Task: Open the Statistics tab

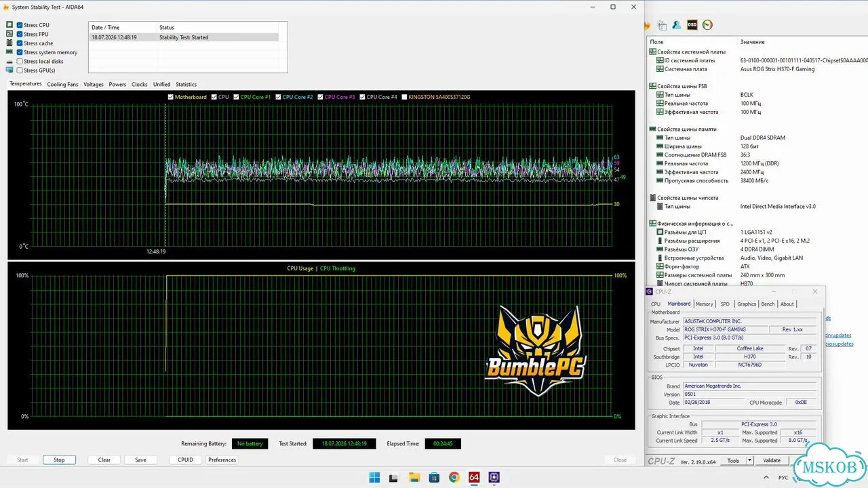Action: [186, 85]
